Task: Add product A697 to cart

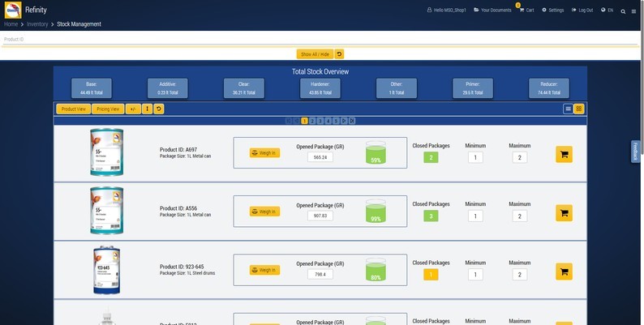Action: [564, 154]
